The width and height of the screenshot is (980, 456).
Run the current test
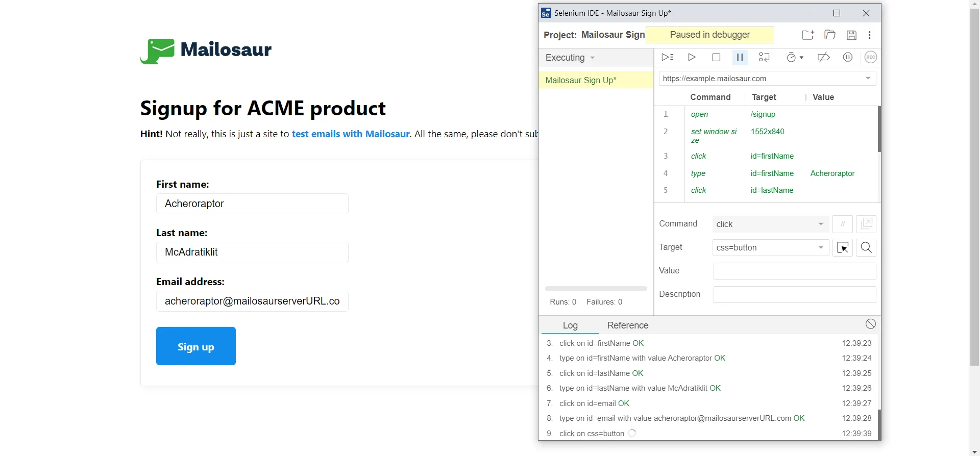[692, 57]
